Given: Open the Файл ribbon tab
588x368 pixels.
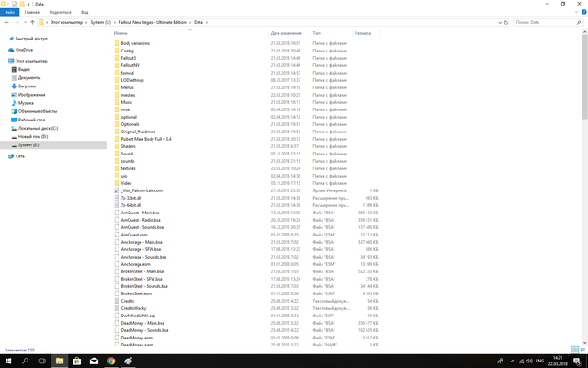Looking at the screenshot, I should [9, 12].
